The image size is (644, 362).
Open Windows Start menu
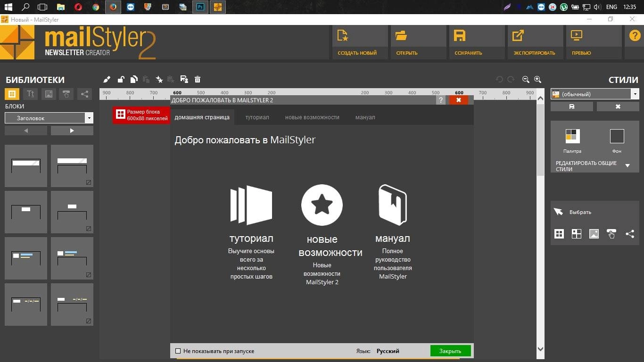click(x=8, y=7)
